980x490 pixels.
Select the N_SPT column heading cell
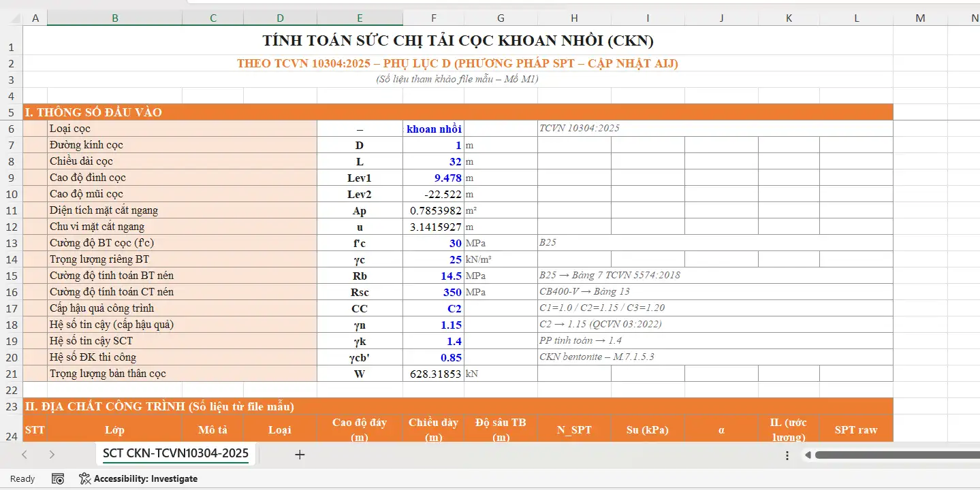[574, 429]
